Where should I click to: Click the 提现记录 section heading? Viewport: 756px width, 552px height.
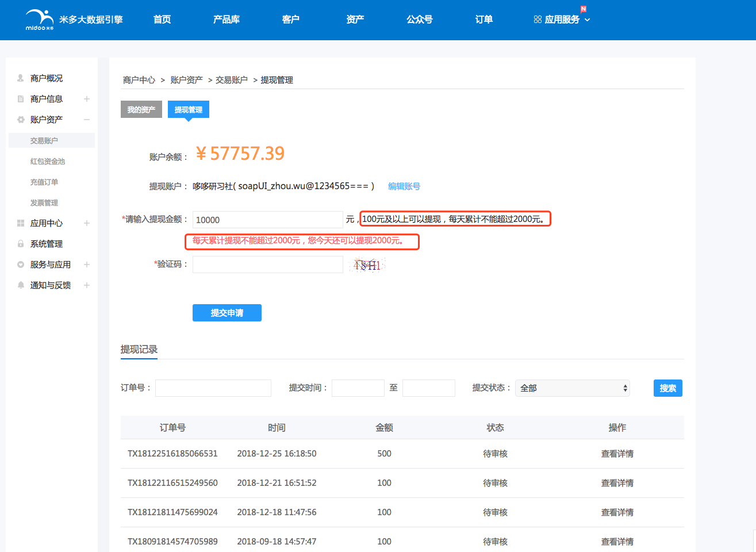point(139,349)
